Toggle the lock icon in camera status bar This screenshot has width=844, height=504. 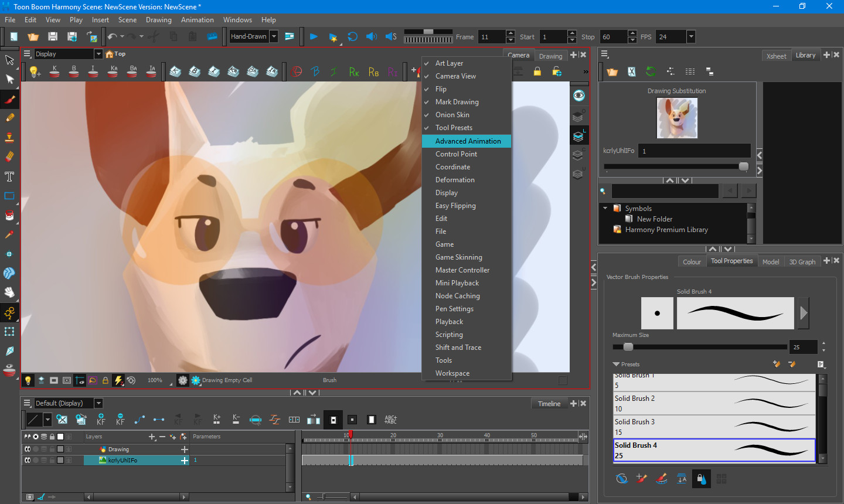(105, 380)
